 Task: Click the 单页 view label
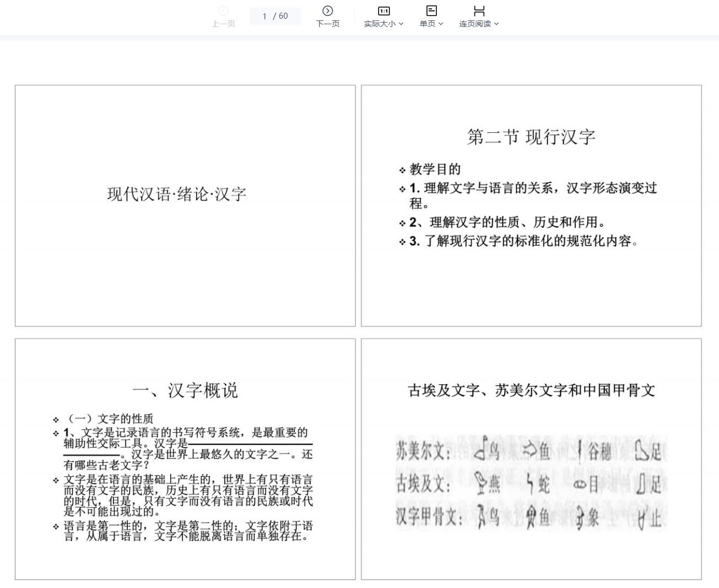tap(427, 24)
